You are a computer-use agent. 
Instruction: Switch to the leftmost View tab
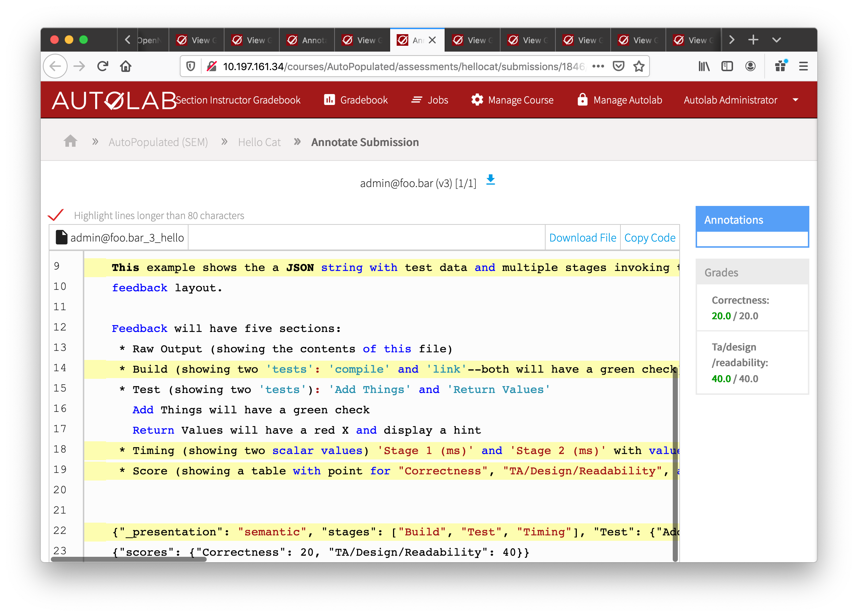click(197, 39)
